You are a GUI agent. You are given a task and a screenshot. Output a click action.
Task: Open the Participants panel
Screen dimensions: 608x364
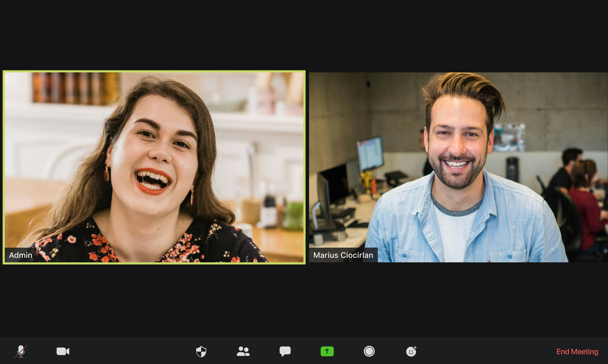point(243,351)
